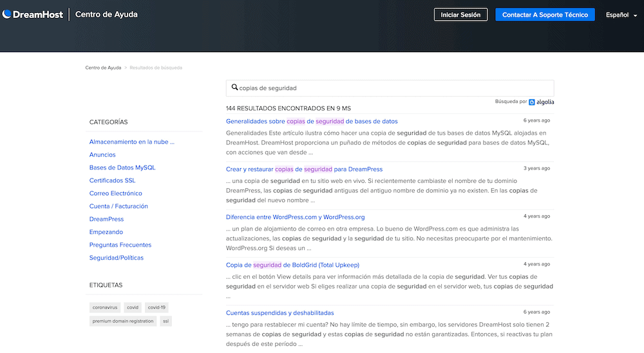Click the 3 years ago timestamp
The height and width of the screenshot is (353, 644).
(536, 169)
